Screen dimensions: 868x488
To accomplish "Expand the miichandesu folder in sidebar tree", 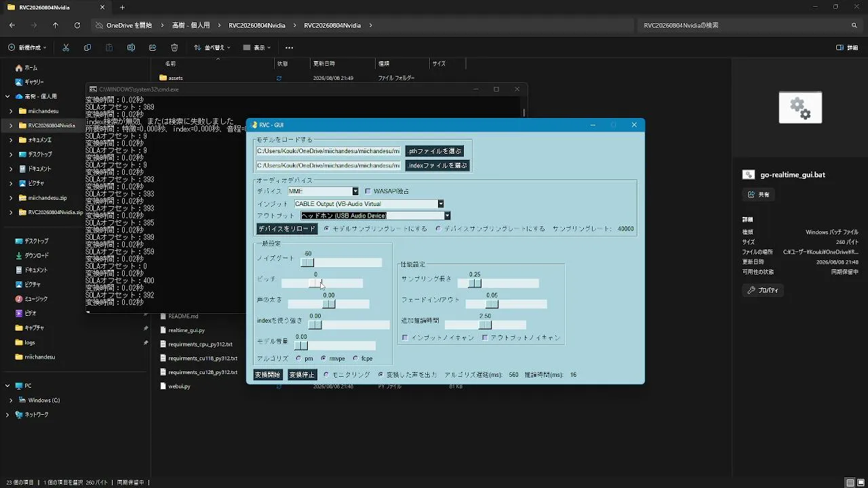I will tap(11, 111).
